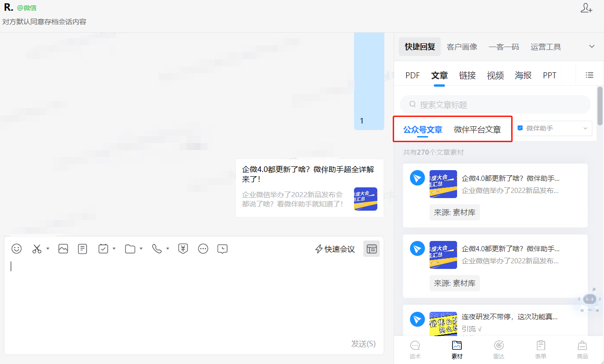This screenshot has height=364, width=604.
Task: Switch to 公众号文章 sub-tab
Action: (423, 130)
